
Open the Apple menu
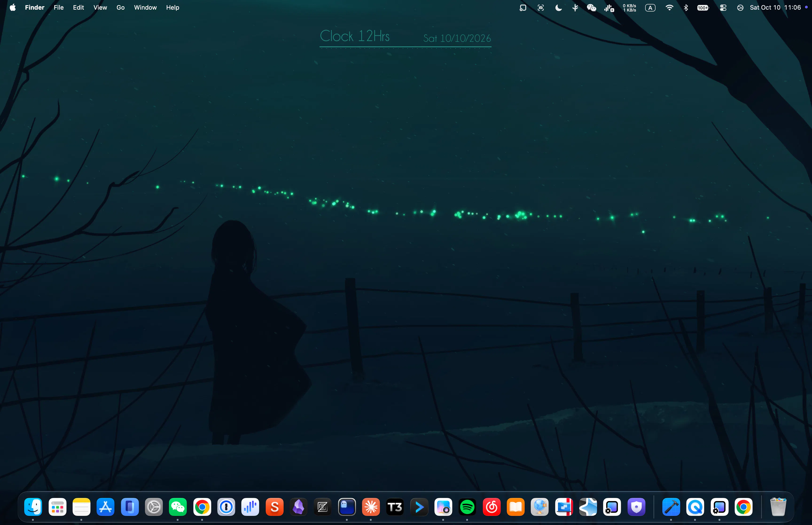tap(13, 8)
